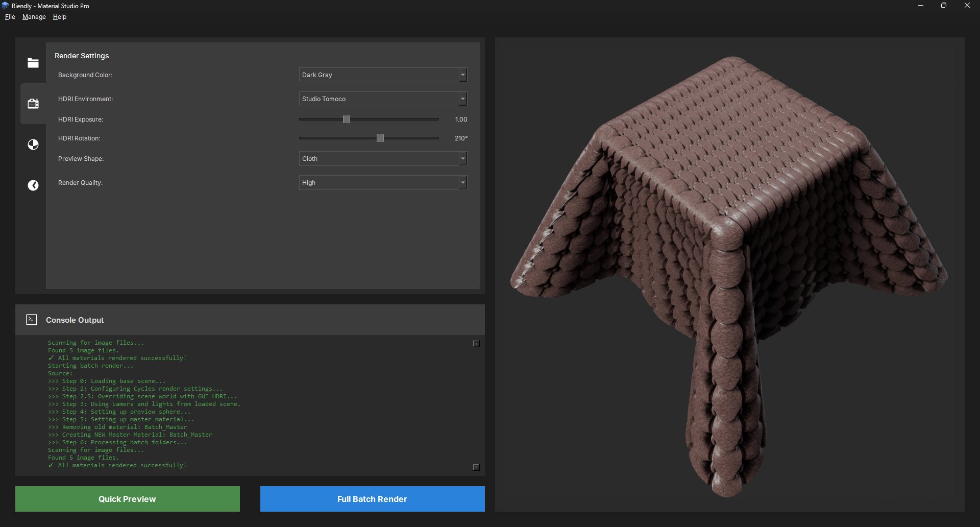Open the File menu
This screenshot has width=980, height=527.
[x=10, y=16]
